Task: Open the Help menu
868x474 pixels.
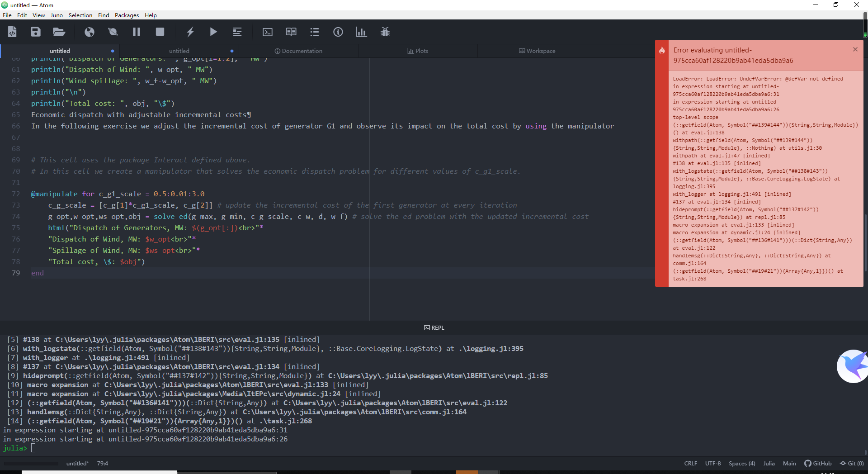Action: click(151, 15)
